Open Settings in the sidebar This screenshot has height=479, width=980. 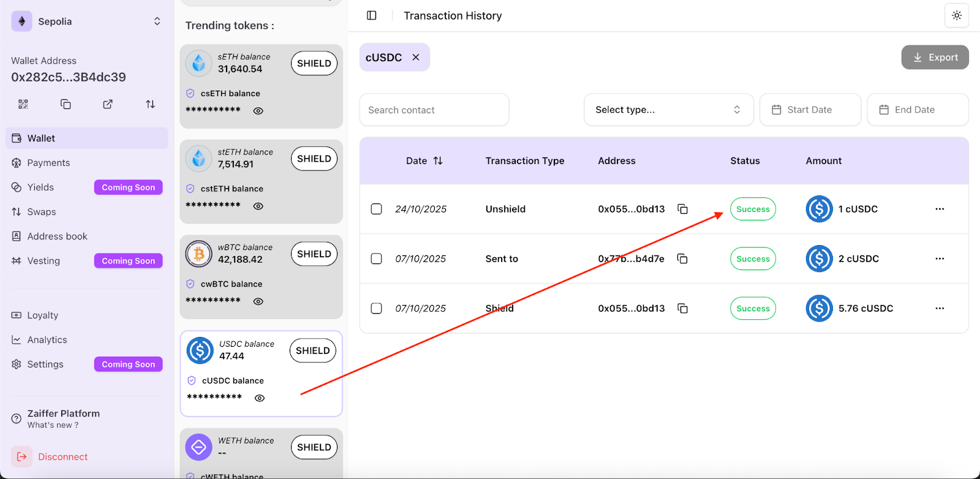45,364
